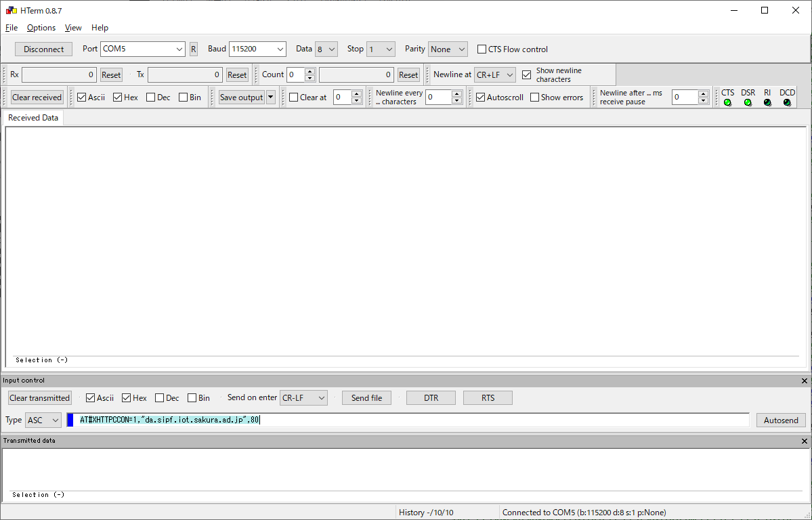Click the CTS status indicator LED

727,102
